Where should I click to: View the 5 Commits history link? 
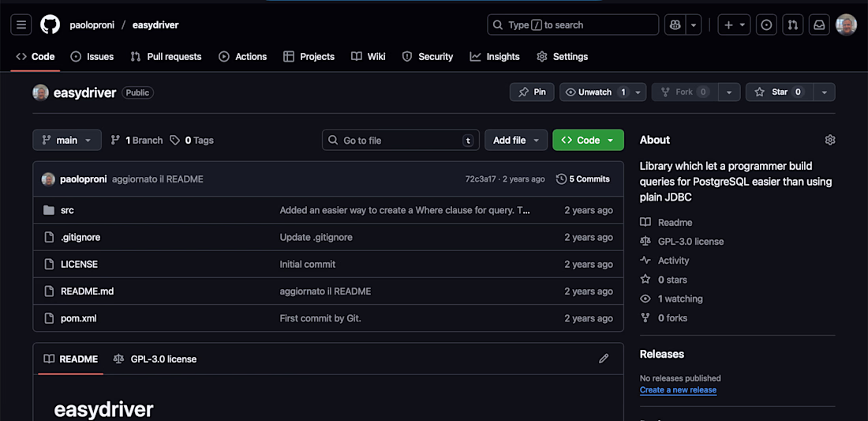[583, 179]
